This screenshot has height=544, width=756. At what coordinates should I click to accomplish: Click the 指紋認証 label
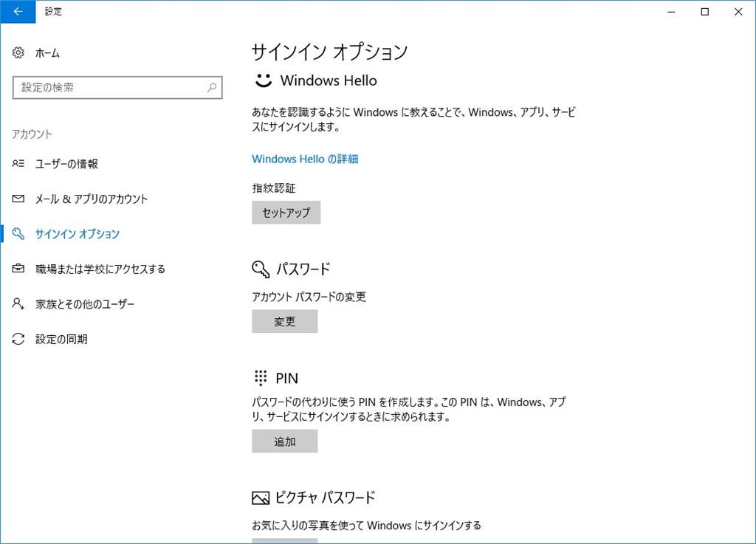pyautogui.click(x=273, y=188)
